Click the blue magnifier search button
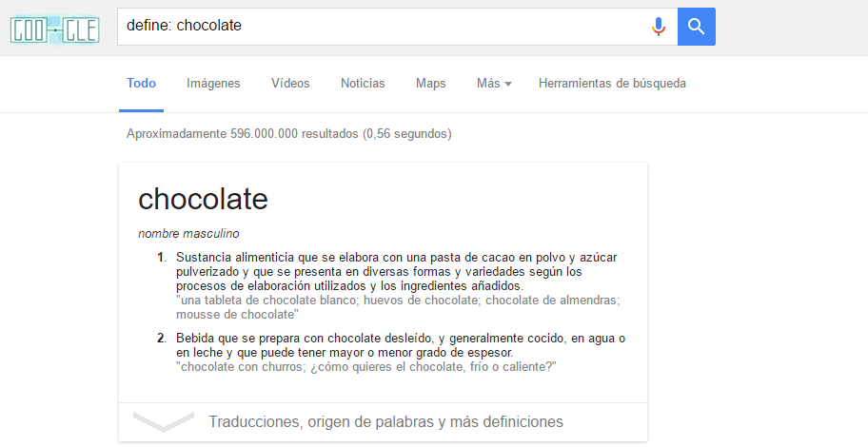Screen dimensions: 868x447 pos(697,27)
